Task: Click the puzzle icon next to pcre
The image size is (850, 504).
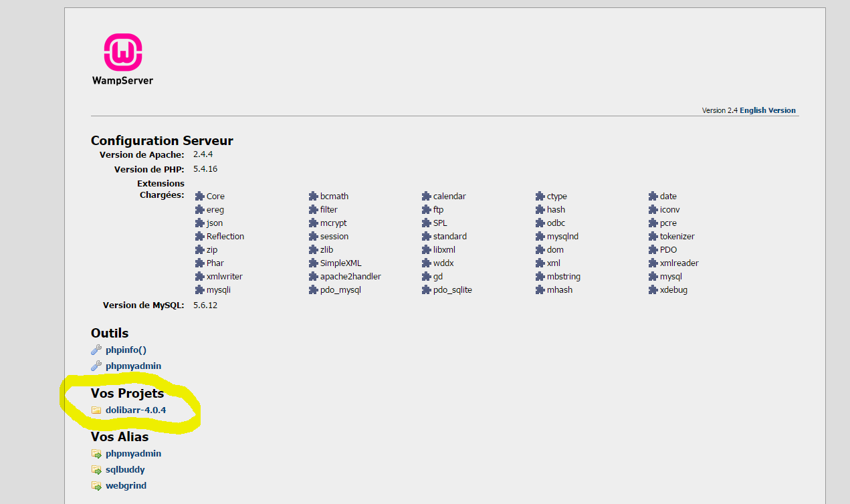Action: [653, 223]
